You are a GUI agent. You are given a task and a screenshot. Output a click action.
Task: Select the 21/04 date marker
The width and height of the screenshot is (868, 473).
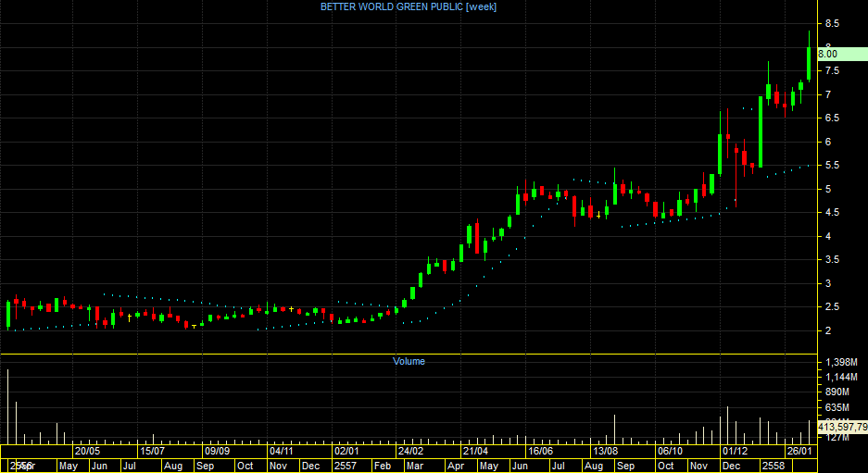coord(475,451)
